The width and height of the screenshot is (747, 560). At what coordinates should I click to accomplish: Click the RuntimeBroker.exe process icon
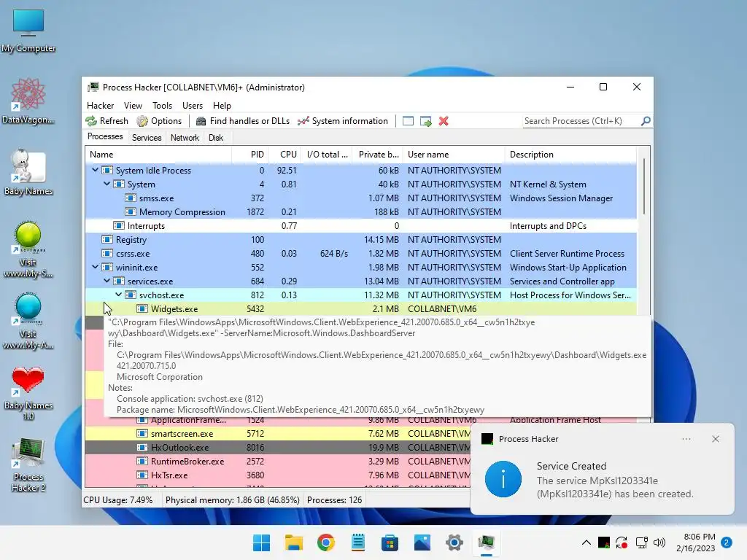pyautogui.click(x=142, y=462)
